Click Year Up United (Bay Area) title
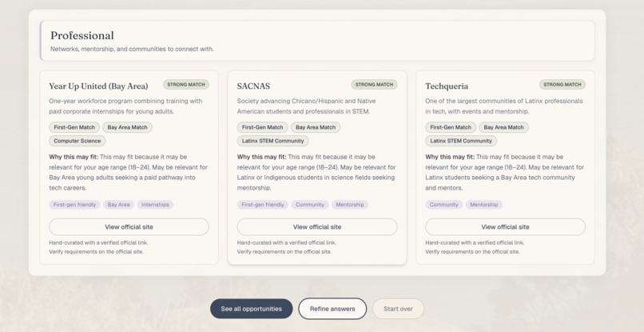Screen dimensions: 644x332 [98, 86]
